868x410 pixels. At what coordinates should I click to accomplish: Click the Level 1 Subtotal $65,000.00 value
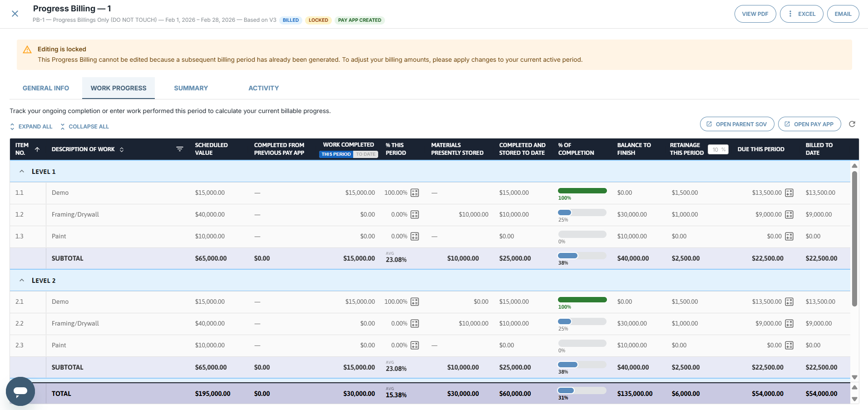(x=211, y=258)
